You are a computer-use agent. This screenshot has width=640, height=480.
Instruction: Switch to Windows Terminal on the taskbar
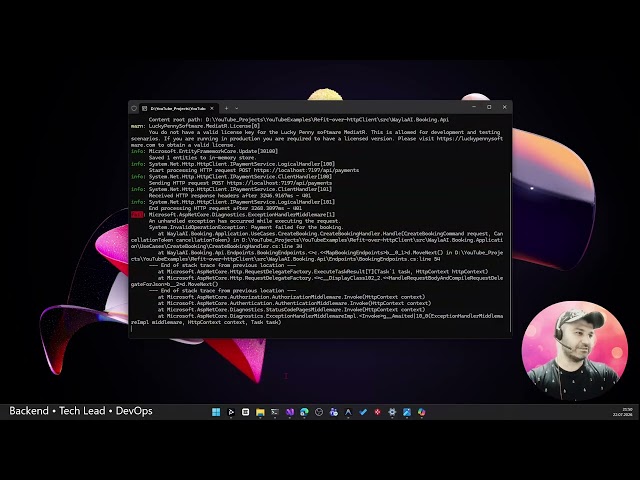(275, 412)
